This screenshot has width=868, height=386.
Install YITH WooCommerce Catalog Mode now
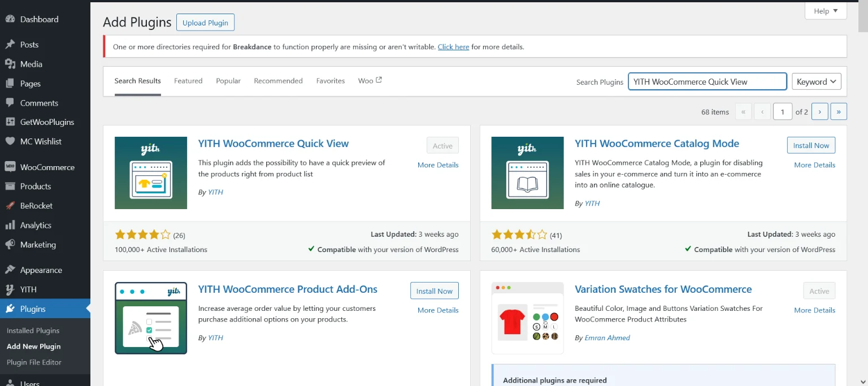coord(811,145)
